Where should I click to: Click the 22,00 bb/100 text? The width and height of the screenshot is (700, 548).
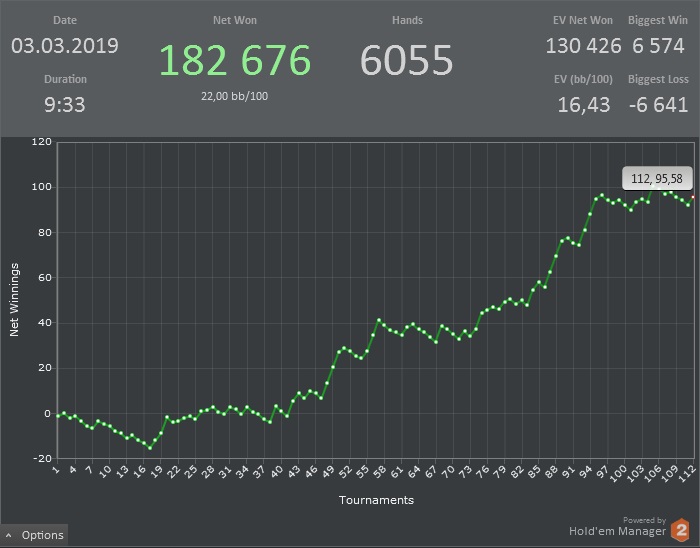click(234, 96)
